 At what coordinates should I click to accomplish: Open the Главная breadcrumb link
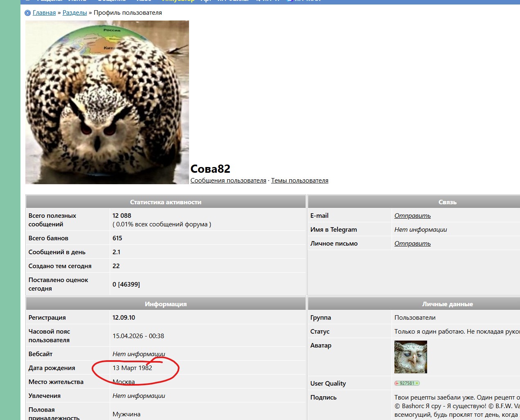click(x=44, y=13)
